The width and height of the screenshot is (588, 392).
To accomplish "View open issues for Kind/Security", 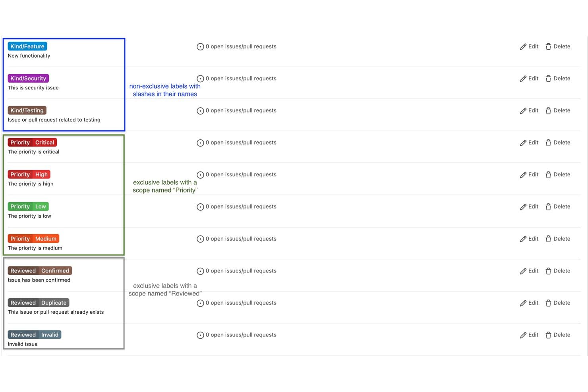I will (x=236, y=79).
